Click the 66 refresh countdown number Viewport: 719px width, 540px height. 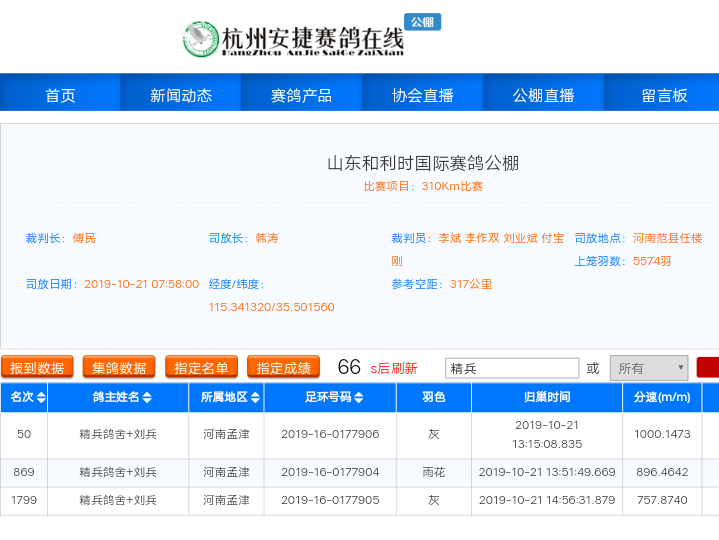(349, 367)
